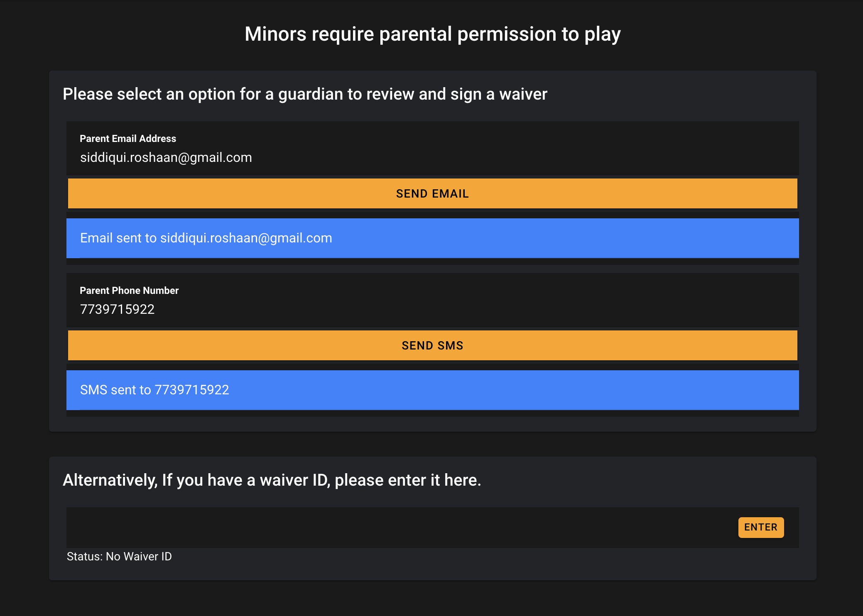Click the Minors require parental permission heading
This screenshot has width=863, height=616.
pos(432,34)
